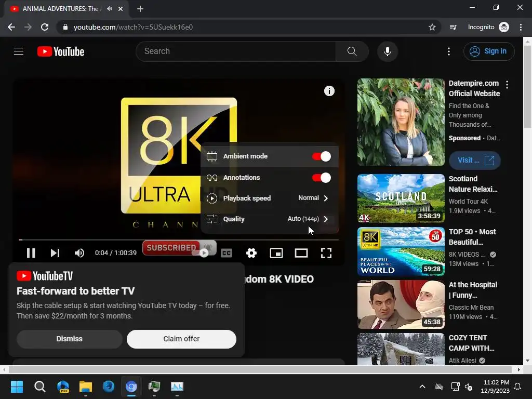Seek on the video progress bar
The height and width of the screenshot is (399, 532).
[179, 240]
